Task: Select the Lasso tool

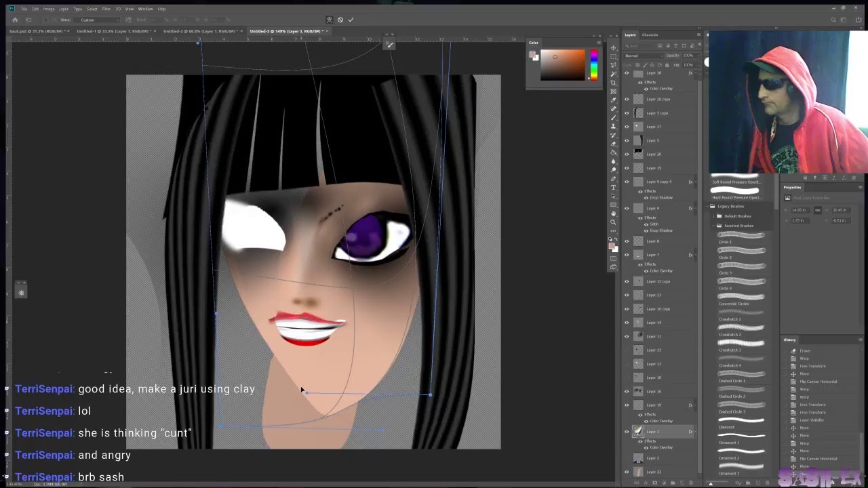Action: [614, 65]
